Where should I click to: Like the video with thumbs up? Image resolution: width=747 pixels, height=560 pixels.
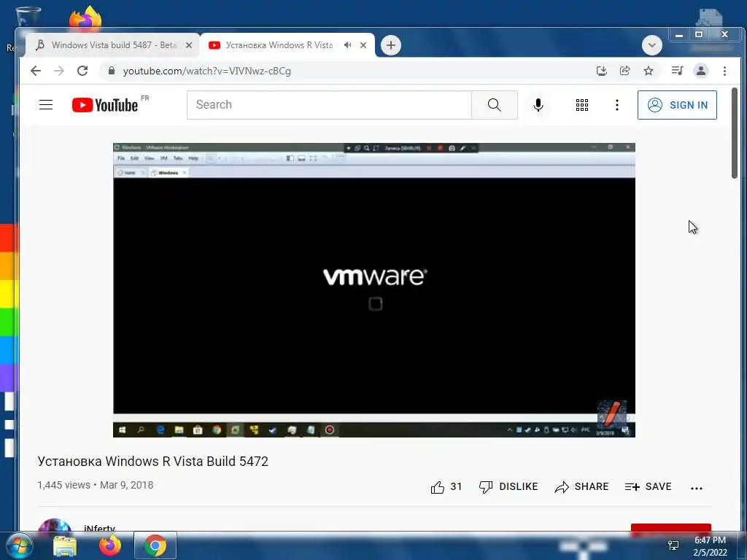tap(446, 486)
